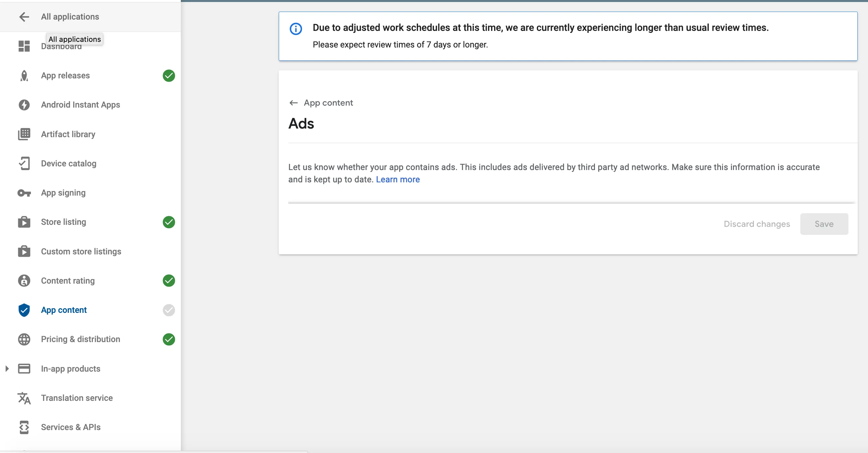
Task: Open the Content rating menu item
Action: tap(68, 281)
